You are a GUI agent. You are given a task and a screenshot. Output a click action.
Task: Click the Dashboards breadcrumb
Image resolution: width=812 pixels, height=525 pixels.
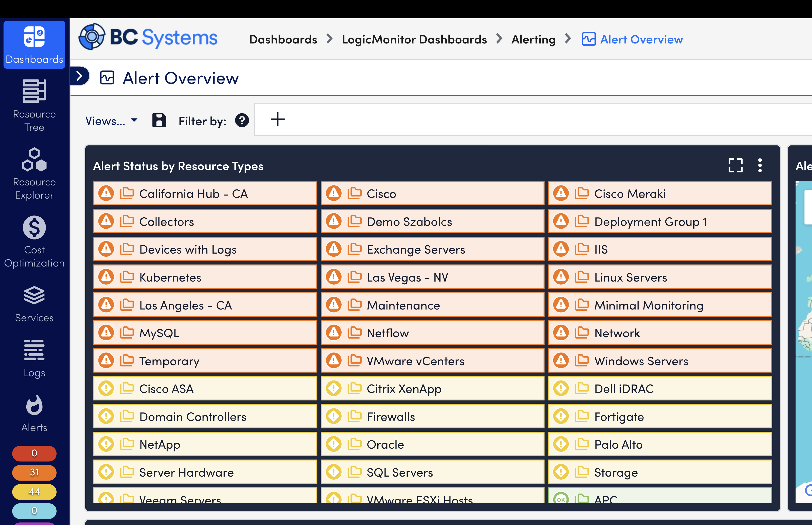click(283, 39)
